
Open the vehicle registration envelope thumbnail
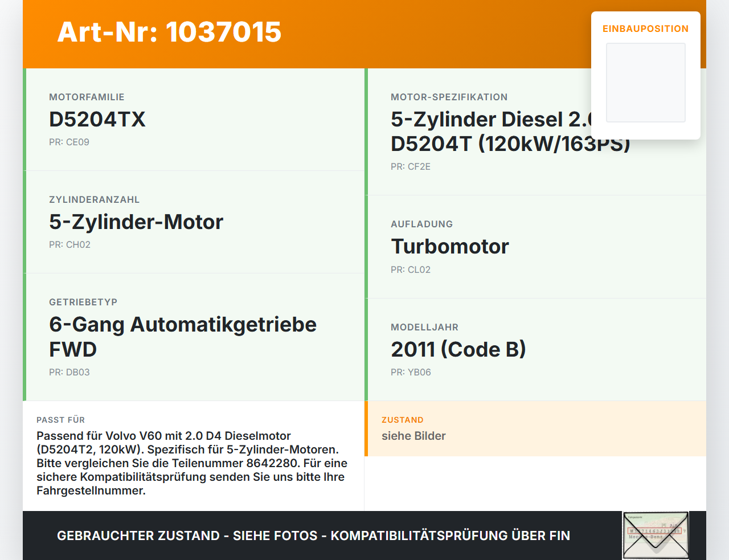click(x=656, y=536)
